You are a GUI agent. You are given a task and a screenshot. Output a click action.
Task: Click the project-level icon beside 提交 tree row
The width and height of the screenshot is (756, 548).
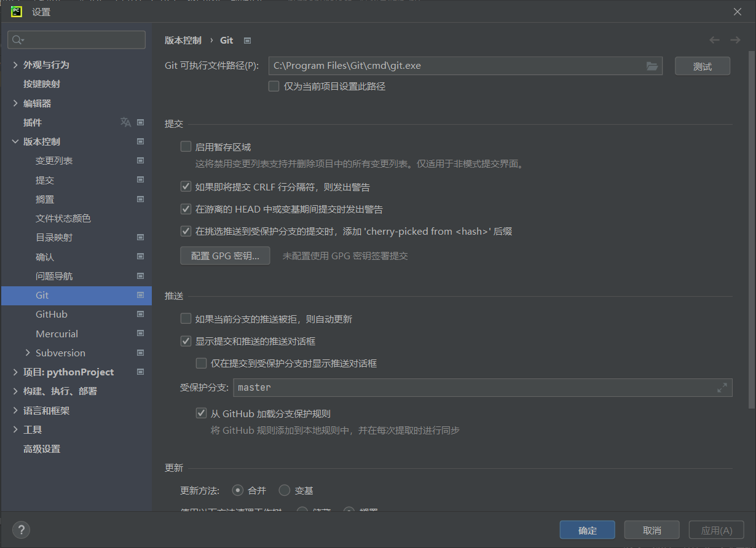(x=141, y=180)
